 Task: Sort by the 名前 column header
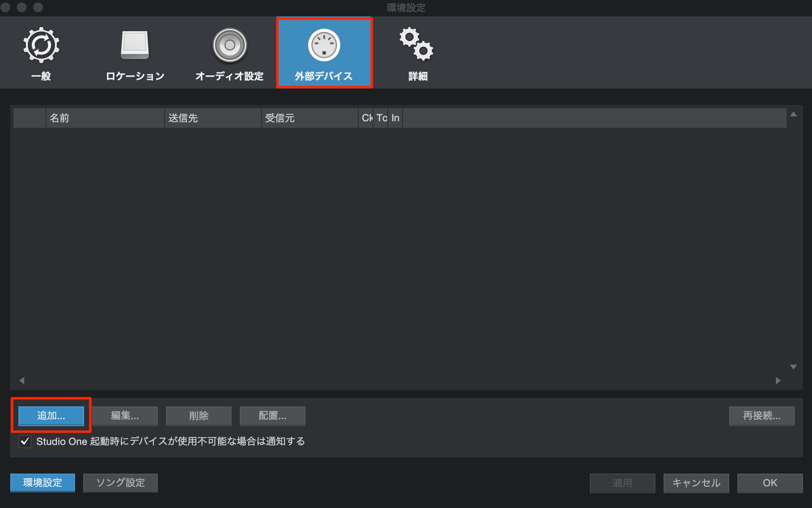point(105,118)
